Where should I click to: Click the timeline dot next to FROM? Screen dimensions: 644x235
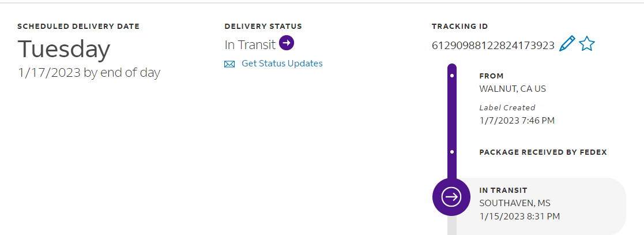click(452, 76)
